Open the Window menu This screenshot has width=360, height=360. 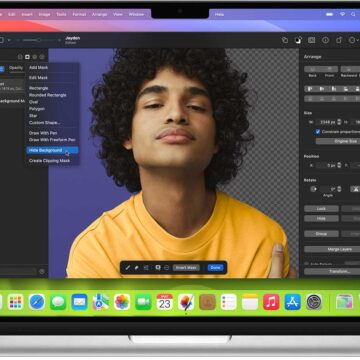[x=136, y=14]
